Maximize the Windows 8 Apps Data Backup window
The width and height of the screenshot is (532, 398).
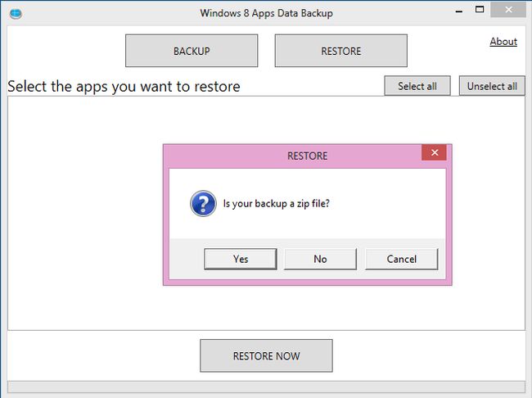point(480,10)
